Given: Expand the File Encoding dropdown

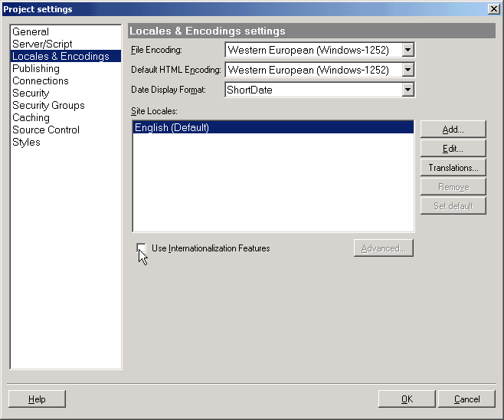Looking at the screenshot, I should pyautogui.click(x=408, y=51).
